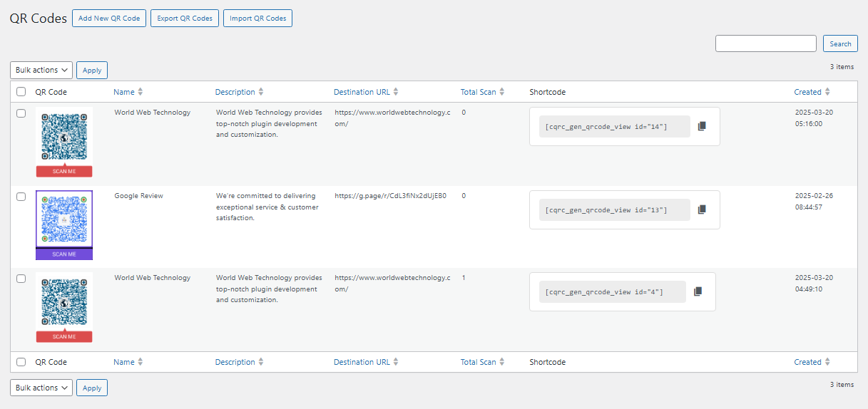This screenshot has width=868, height=409.
Task: Open the QR code thumbnail for shortcode id 14
Action: tap(64, 143)
